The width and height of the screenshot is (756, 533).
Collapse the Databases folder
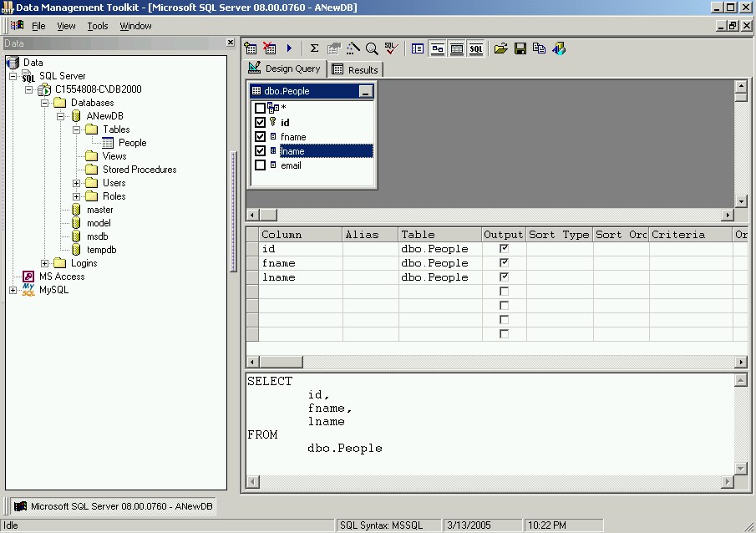[45, 103]
